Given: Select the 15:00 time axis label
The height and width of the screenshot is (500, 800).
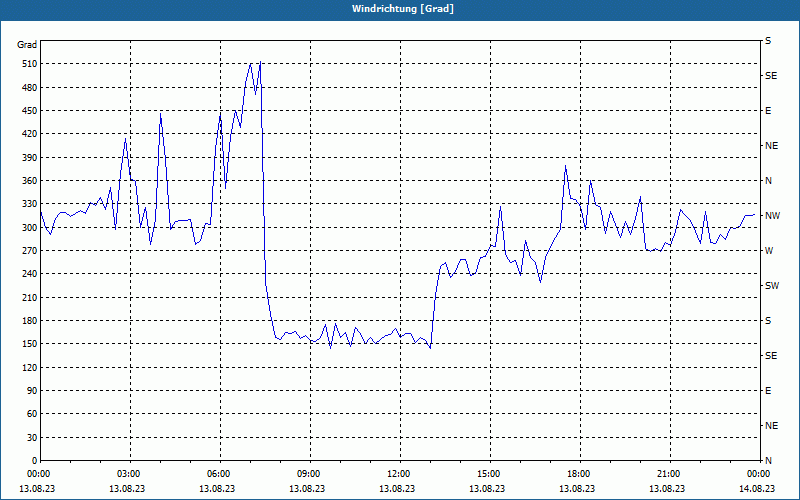Looking at the screenshot, I should pyautogui.click(x=490, y=474).
